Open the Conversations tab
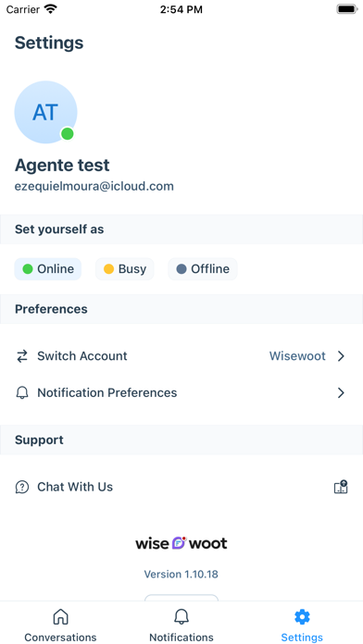The height and width of the screenshot is (644, 363). coord(60,625)
